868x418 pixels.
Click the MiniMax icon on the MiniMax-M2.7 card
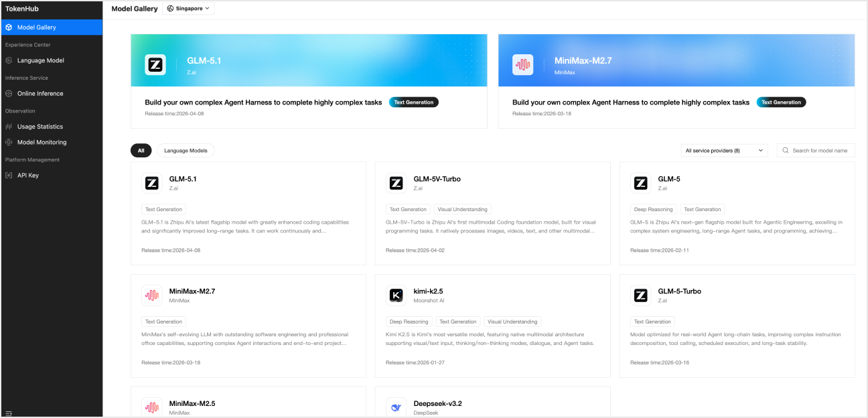[152, 295]
